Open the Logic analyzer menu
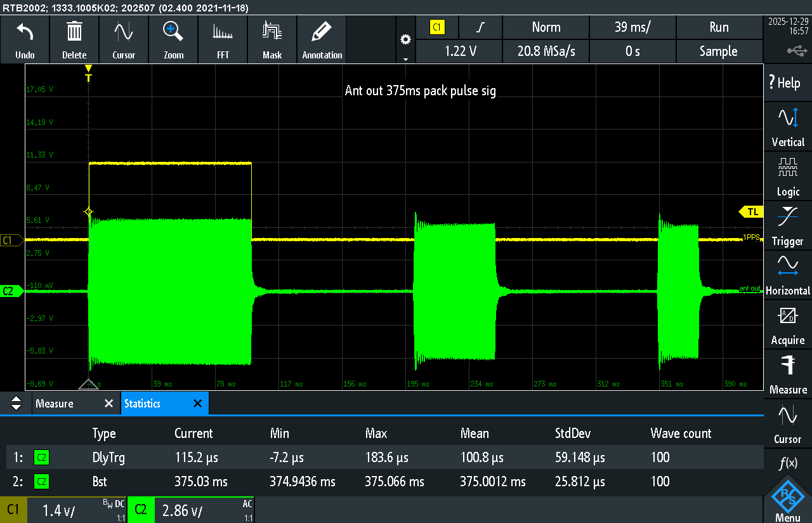Image resolution: width=812 pixels, height=523 pixels. point(788,176)
